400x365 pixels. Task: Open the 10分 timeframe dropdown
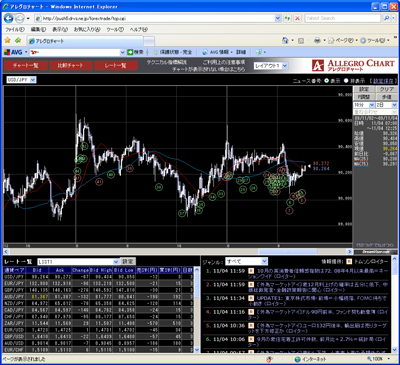tap(364, 105)
